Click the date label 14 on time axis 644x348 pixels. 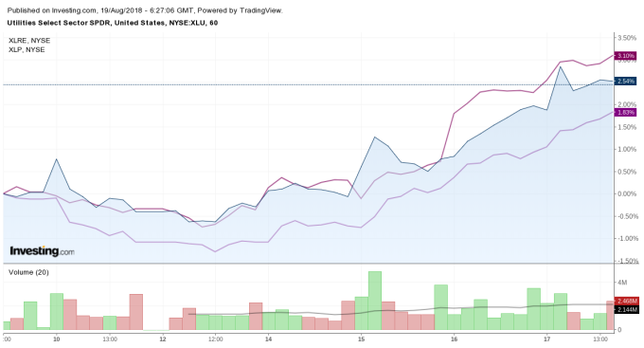tap(269, 339)
